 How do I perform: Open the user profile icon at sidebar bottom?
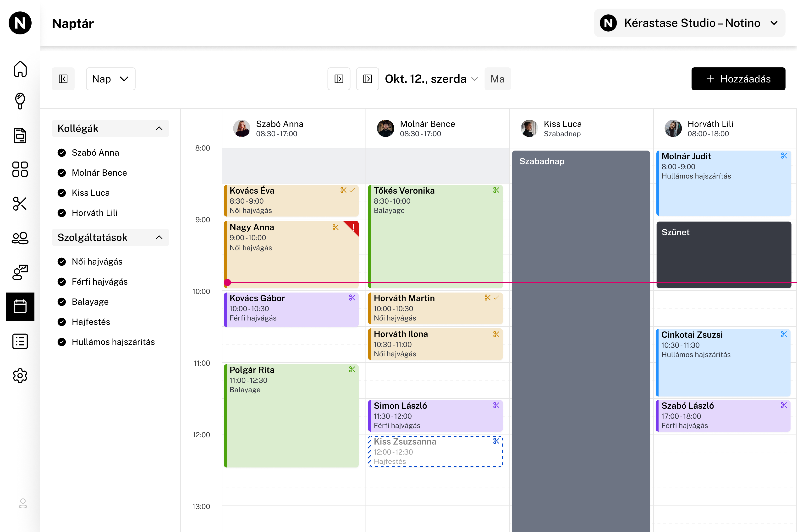point(23,503)
